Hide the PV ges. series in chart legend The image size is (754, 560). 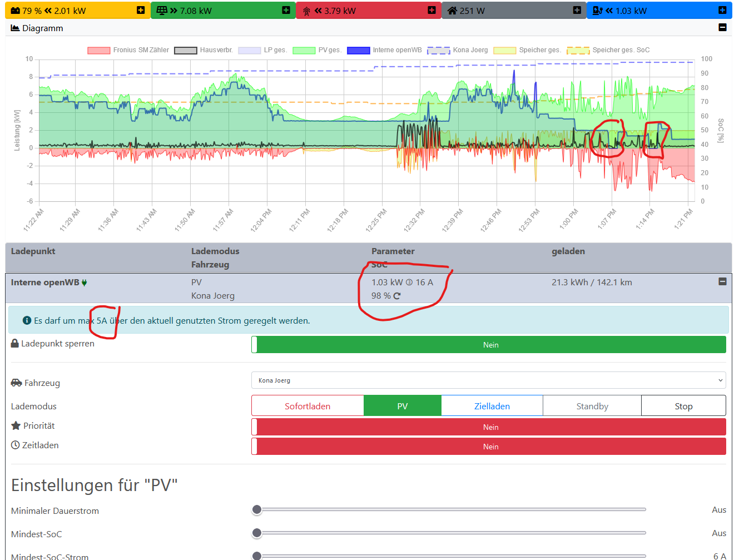[317, 50]
